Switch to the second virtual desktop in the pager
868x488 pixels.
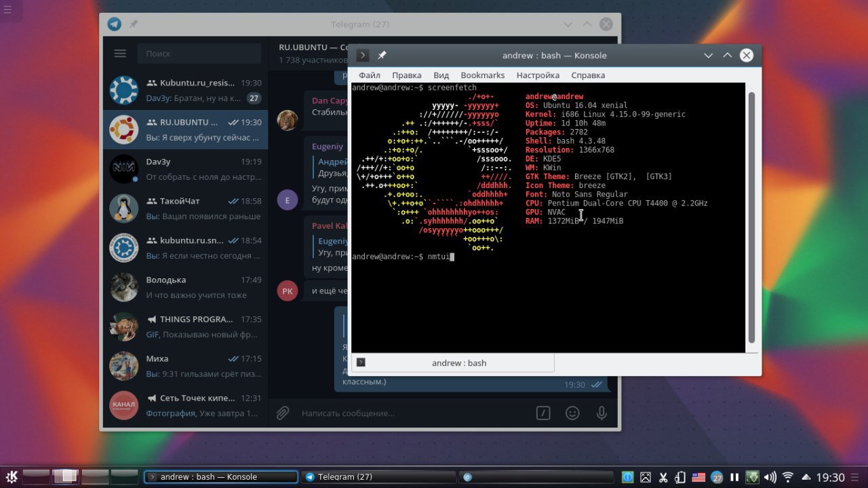click(66, 476)
